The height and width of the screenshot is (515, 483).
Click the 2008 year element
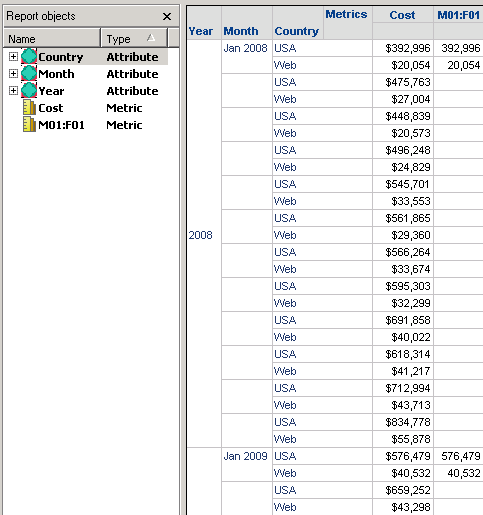tap(200, 235)
